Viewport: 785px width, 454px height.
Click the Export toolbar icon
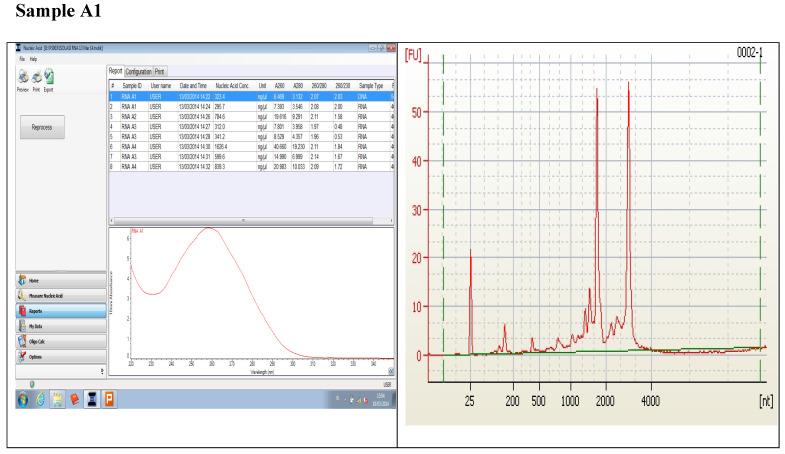coord(49,77)
